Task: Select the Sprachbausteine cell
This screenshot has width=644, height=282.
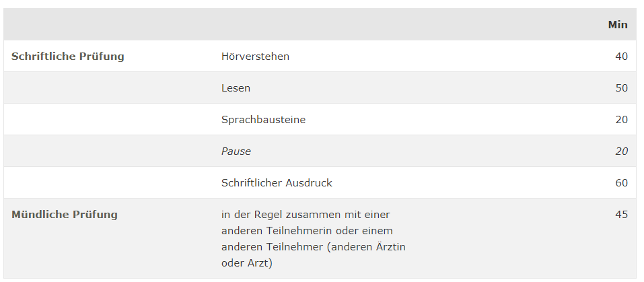Action: coord(263,119)
